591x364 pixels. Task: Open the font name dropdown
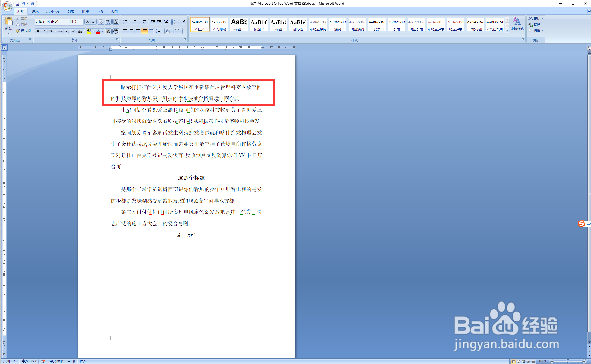pos(66,22)
